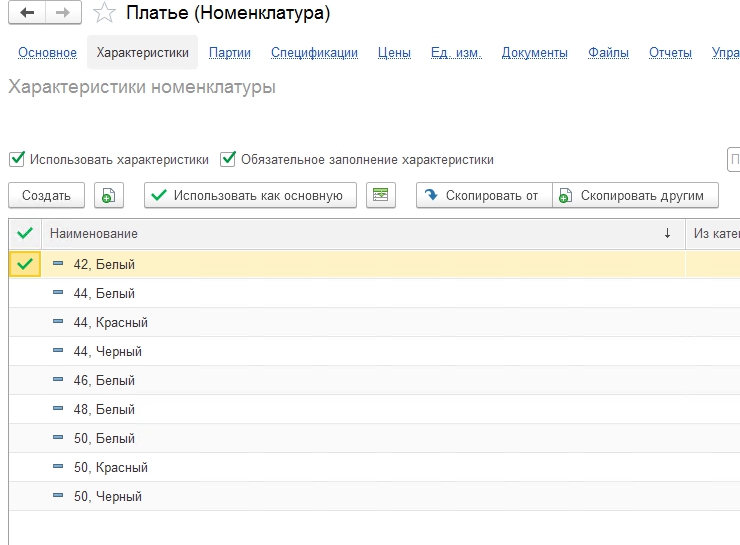This screenshot has height=545, width=740.
Task: Select the 44, Красный row
Action: (111, 322)
